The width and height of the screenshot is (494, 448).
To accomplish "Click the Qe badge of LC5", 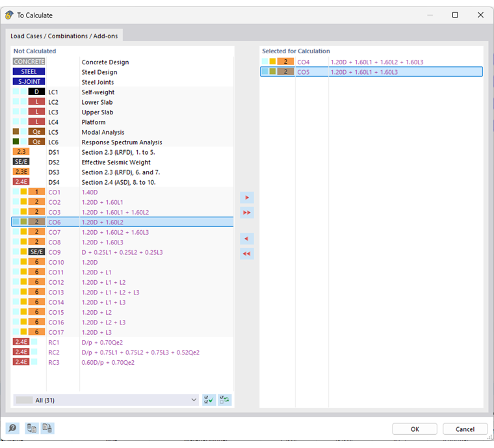I will pos(36,132).
